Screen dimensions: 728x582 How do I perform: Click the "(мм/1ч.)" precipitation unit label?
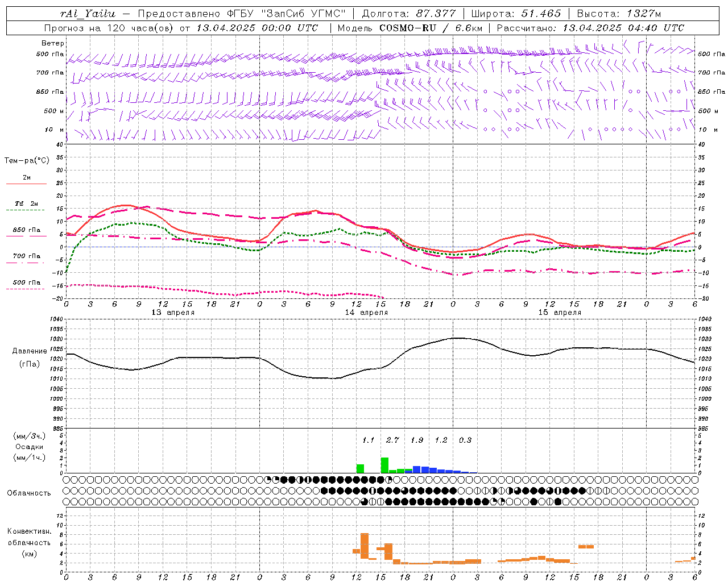[x=29, y=458]
